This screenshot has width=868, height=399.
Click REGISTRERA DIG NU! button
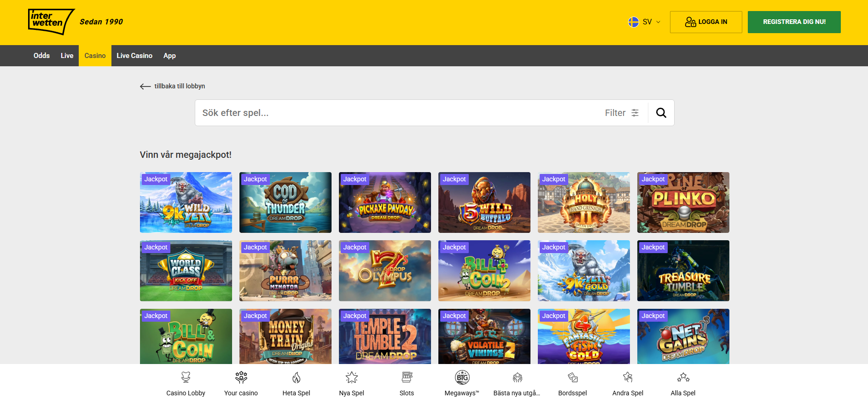coord(794,22)
